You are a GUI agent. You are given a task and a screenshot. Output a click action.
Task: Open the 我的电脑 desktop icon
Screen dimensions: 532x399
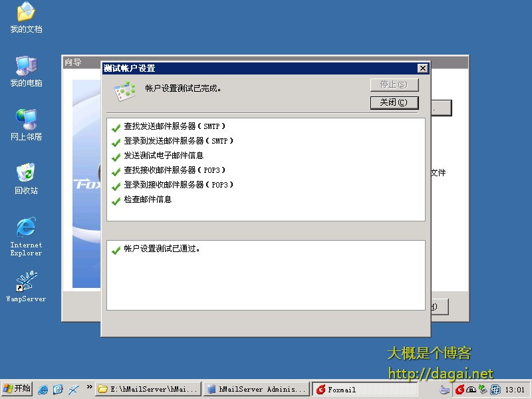tap(26, 66)
